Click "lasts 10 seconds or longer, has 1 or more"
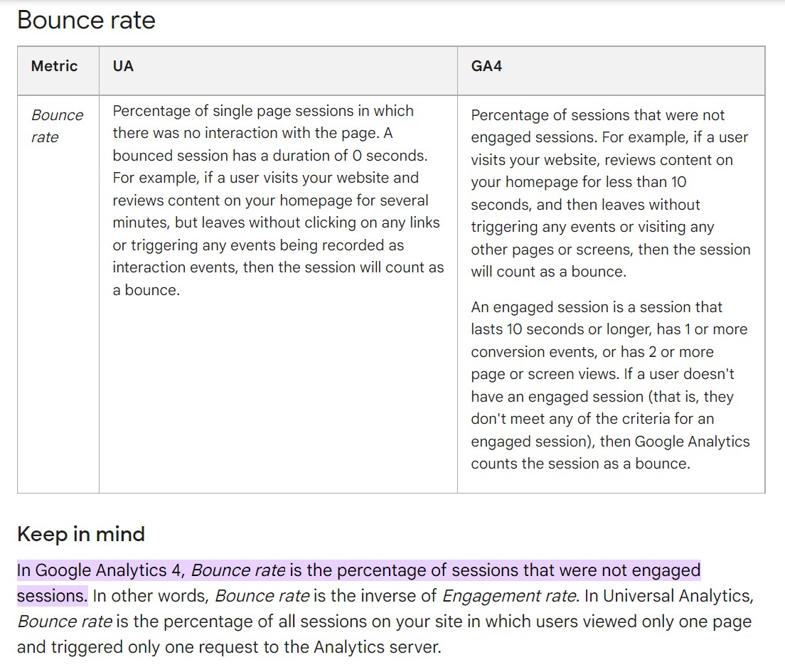785x672 pixels. tap(609, 329)
